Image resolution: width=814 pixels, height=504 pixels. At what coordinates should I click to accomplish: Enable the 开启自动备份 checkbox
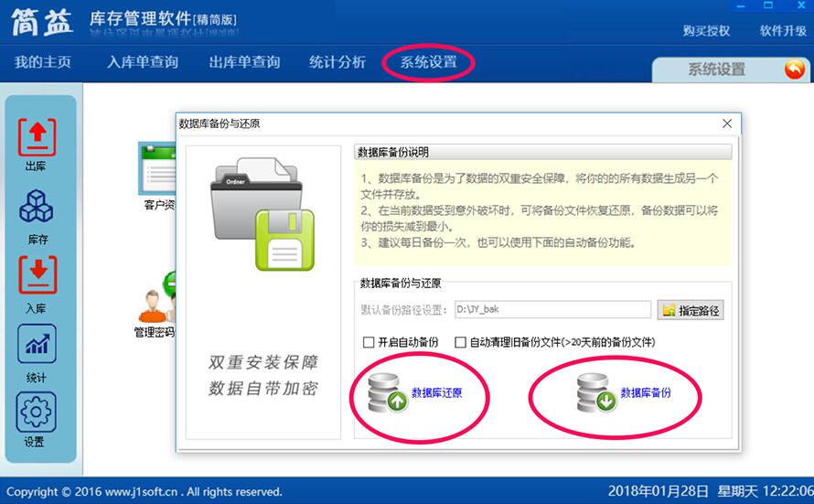pos(369,342)
